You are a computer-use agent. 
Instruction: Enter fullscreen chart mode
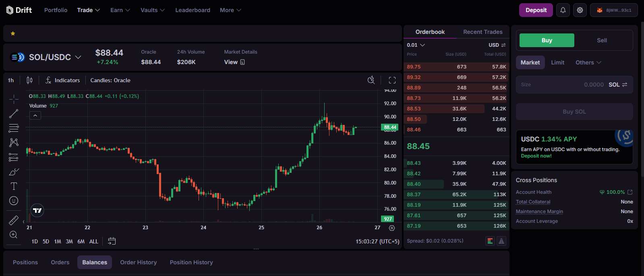point(392,80)
